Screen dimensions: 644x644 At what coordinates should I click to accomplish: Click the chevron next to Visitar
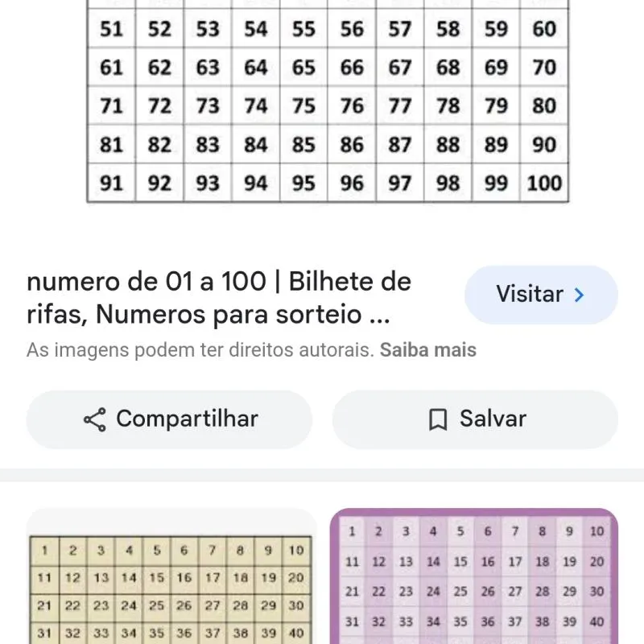tap(578, 295)
